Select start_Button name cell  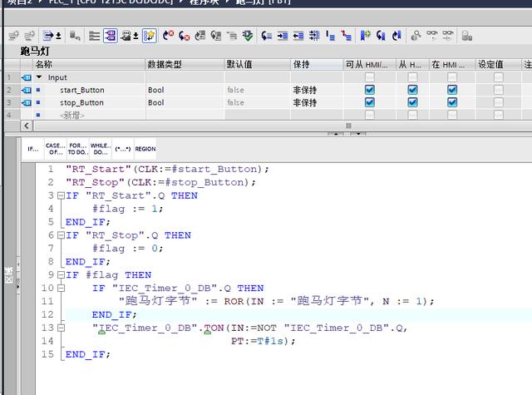(82, 91)
